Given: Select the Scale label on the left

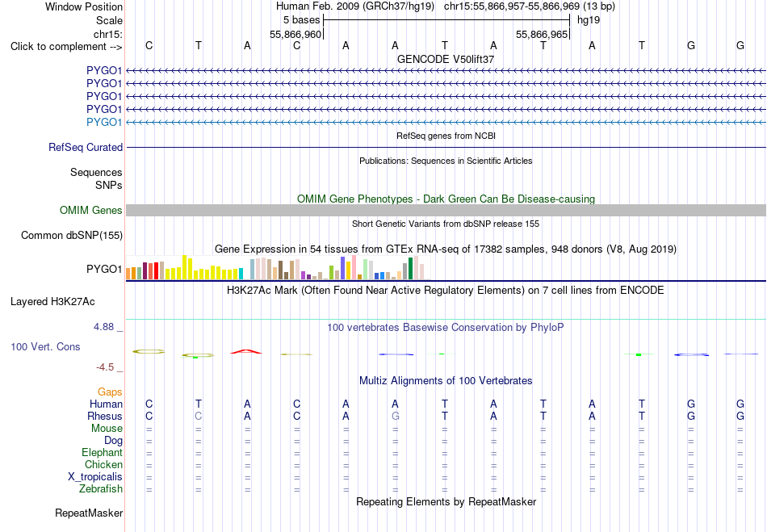Looking at the screenshot, I should [x=109, y=20].
